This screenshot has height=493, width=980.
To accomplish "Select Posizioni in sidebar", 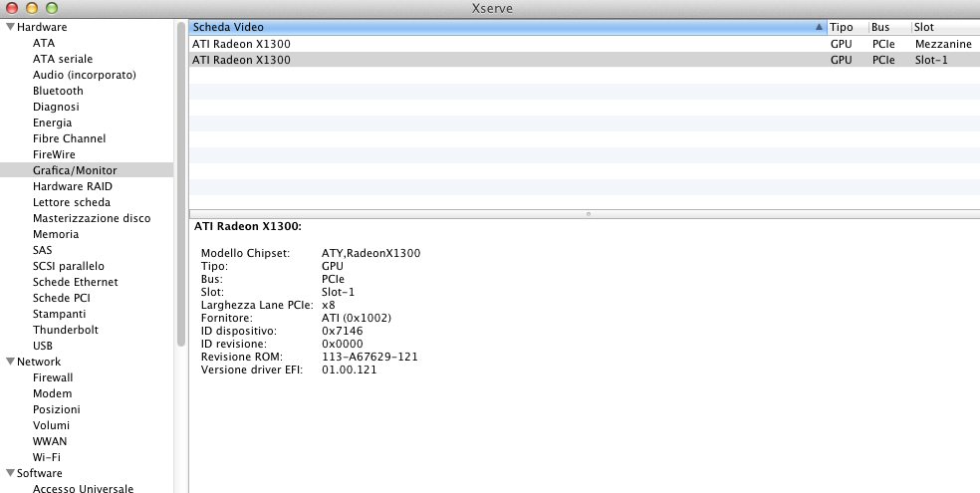I will coord(56,409).
